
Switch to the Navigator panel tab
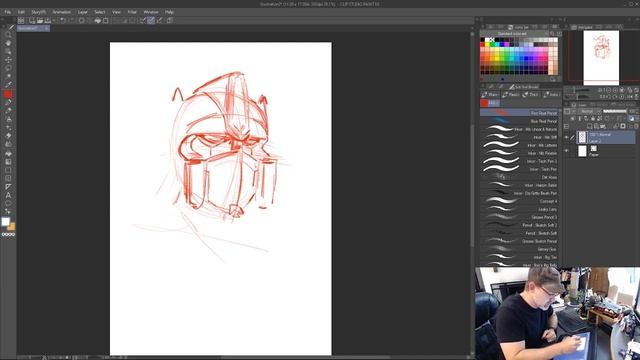click(582, 27)
